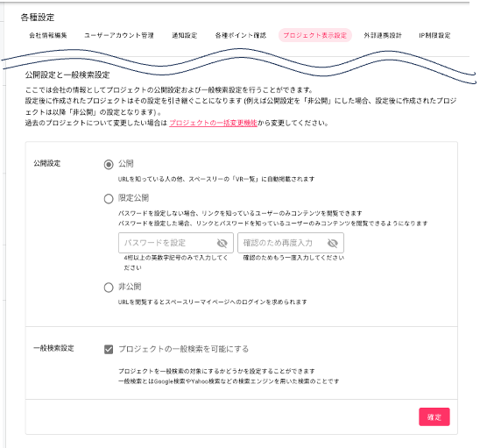Switch to ユーザーアカウント管理 tab
Viewport: 480px width, 448px height.
coord(119,36)
